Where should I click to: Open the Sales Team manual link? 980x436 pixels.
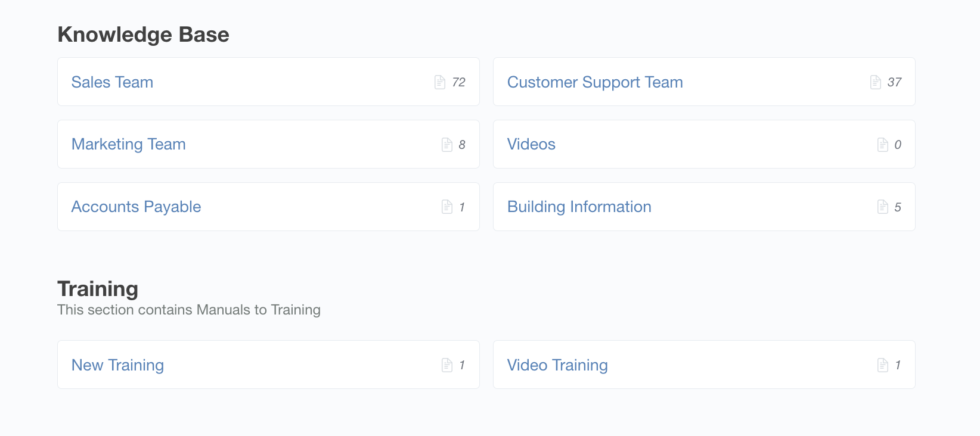tap(112, 82)
